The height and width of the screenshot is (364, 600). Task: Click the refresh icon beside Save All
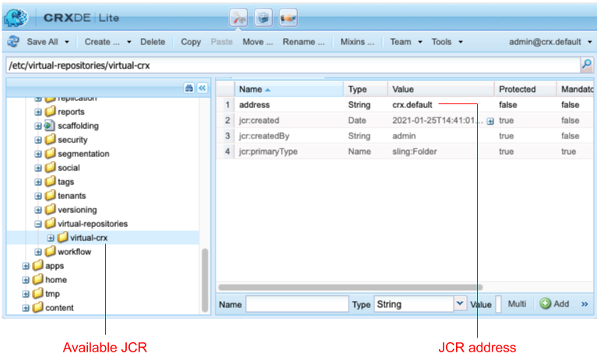[13, 41]
